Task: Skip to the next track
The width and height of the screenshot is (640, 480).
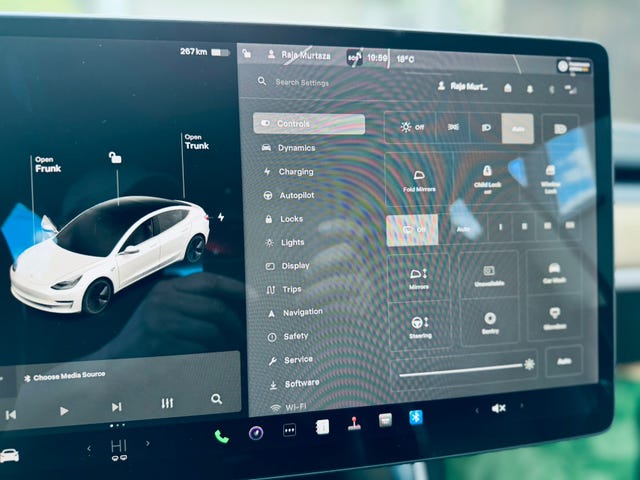Action: [117, 407]
